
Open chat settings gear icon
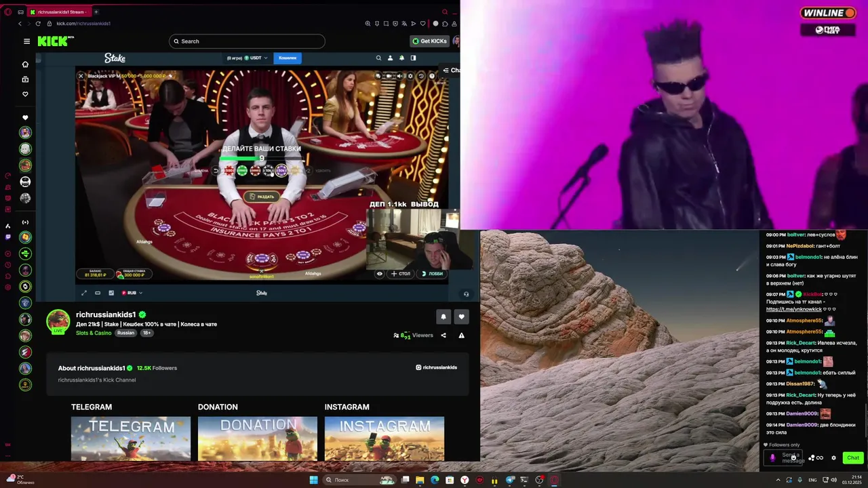coord(834,457)
